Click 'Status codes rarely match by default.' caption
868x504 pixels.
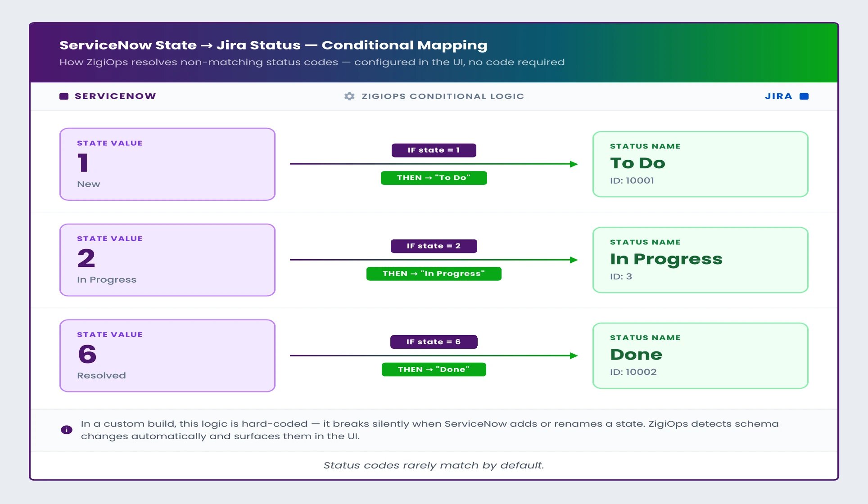pos(434,465)
